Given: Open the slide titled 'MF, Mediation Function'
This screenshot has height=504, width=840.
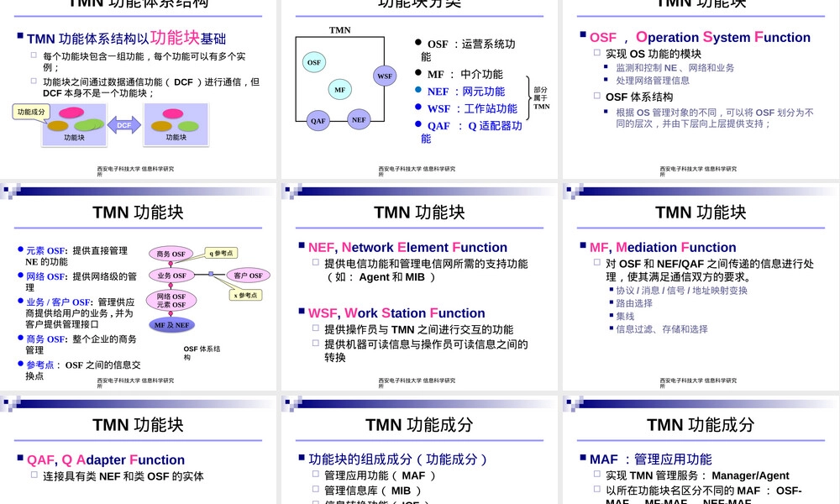Looking at the screenshot, I should (x=701, y=286).
